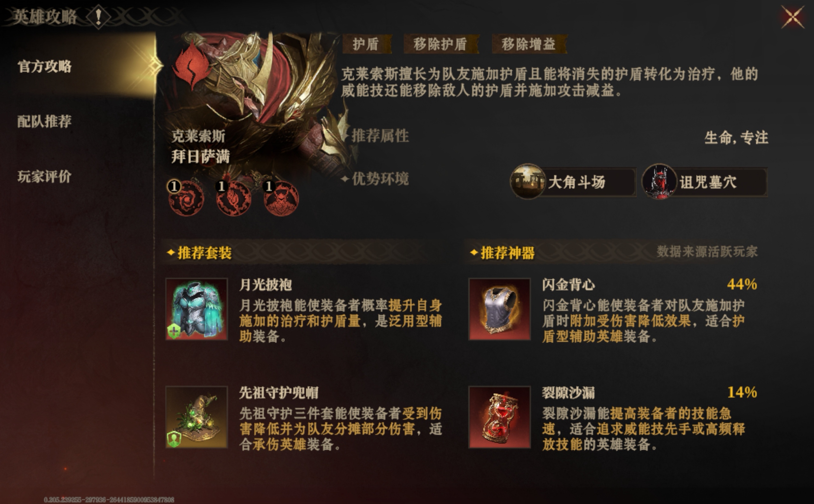Click the 数据来源活跃玩家 label
The image size is (814, 504).
(x=707, y=252)
